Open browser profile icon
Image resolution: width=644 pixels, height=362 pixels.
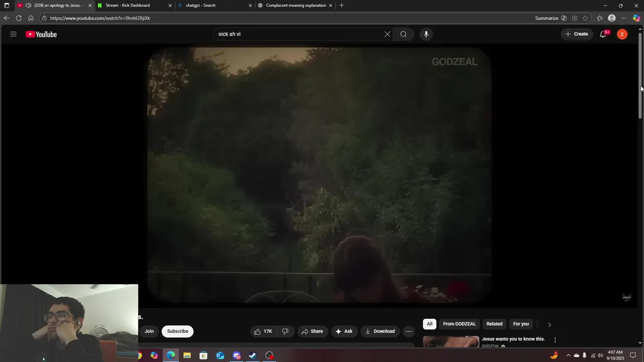(x=612, y=18)
